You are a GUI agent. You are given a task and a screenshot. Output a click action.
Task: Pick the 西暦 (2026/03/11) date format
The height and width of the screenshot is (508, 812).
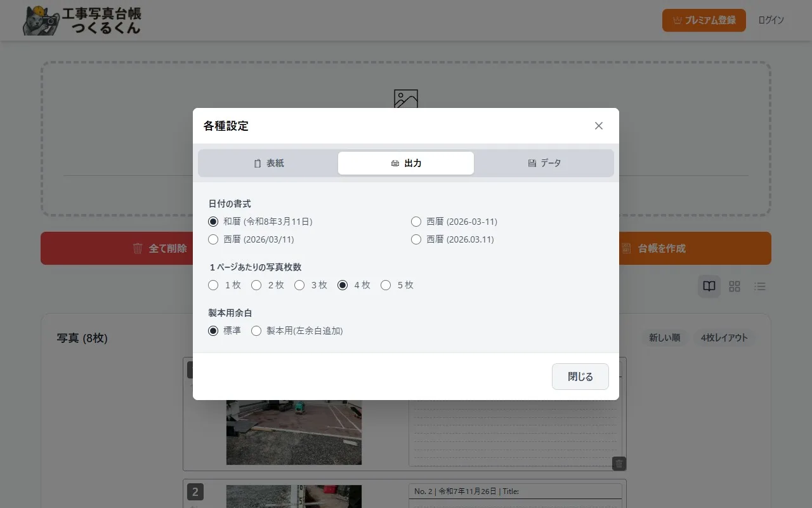(x=214, y=239)
